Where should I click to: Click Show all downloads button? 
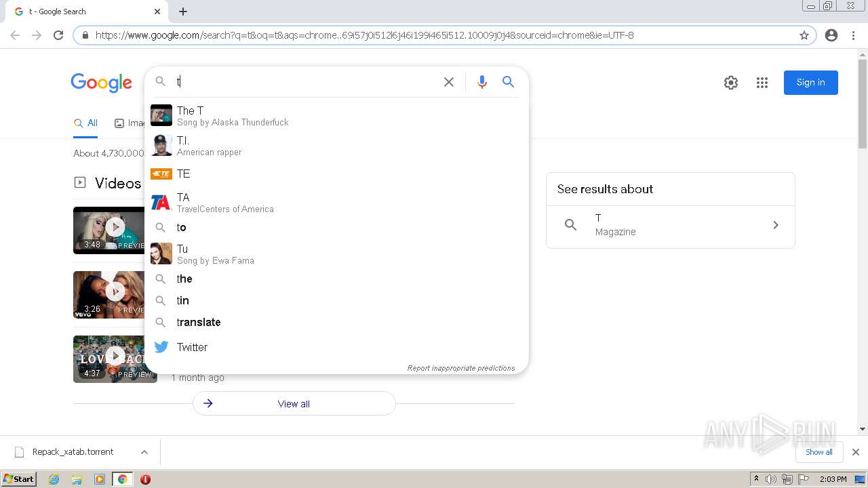[x=819, y=452]
